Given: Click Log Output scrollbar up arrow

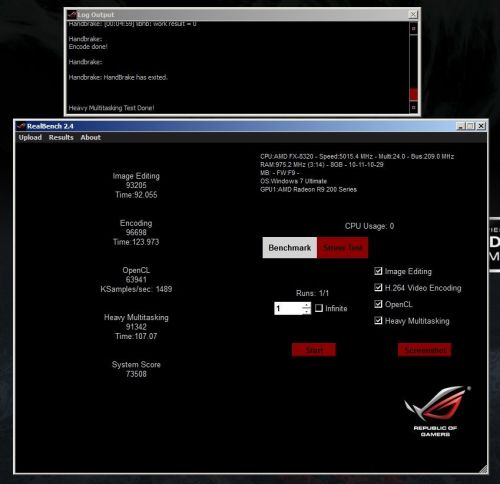Looking at the screenshot, I should coord(413,29).
